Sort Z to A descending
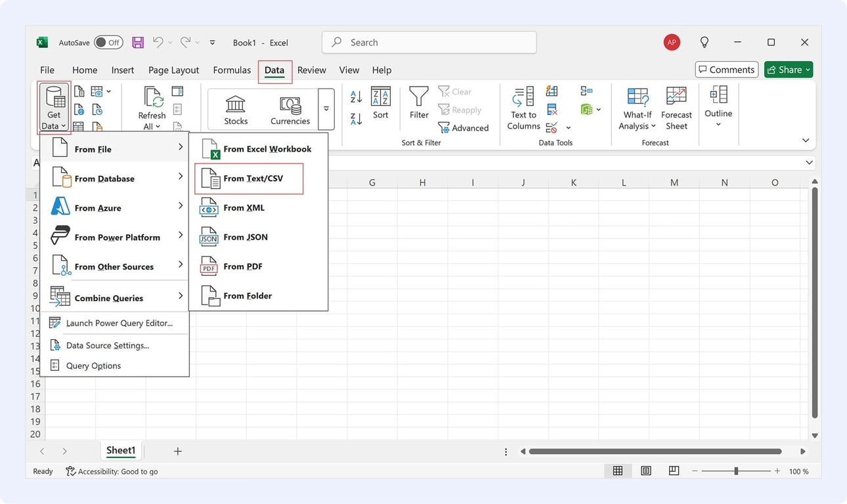This screenshot has width=847, height=504. pos(357,119)
